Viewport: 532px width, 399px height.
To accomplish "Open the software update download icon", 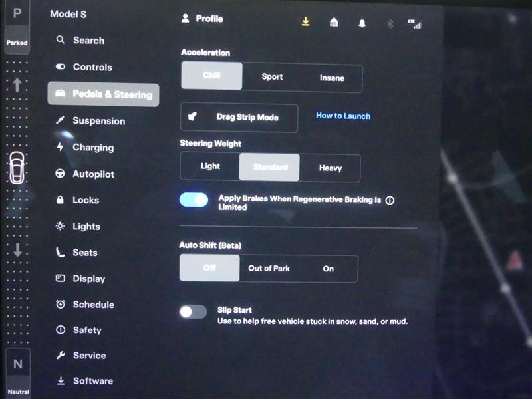I will coord(305,22).
